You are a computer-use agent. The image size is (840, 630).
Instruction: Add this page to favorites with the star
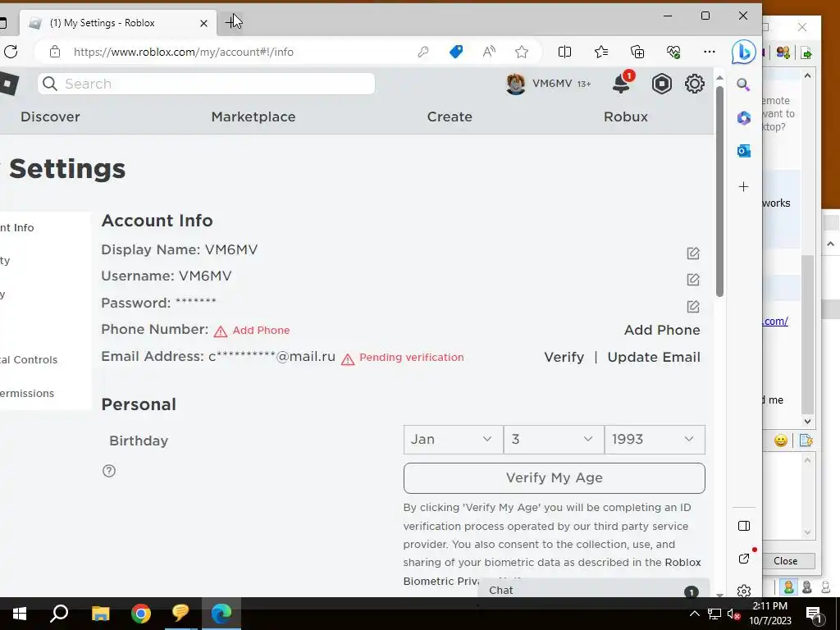tap(521, 52)
